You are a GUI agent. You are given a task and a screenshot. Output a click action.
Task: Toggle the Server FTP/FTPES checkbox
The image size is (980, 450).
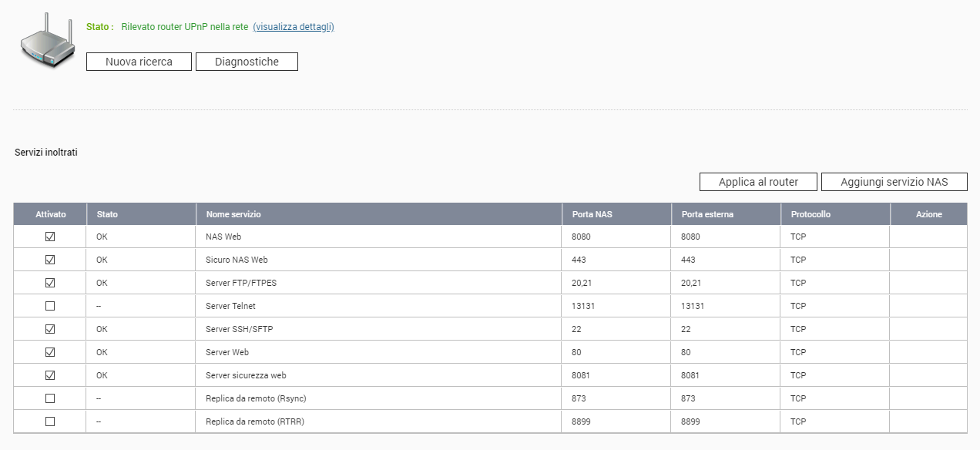click(50, 283)
